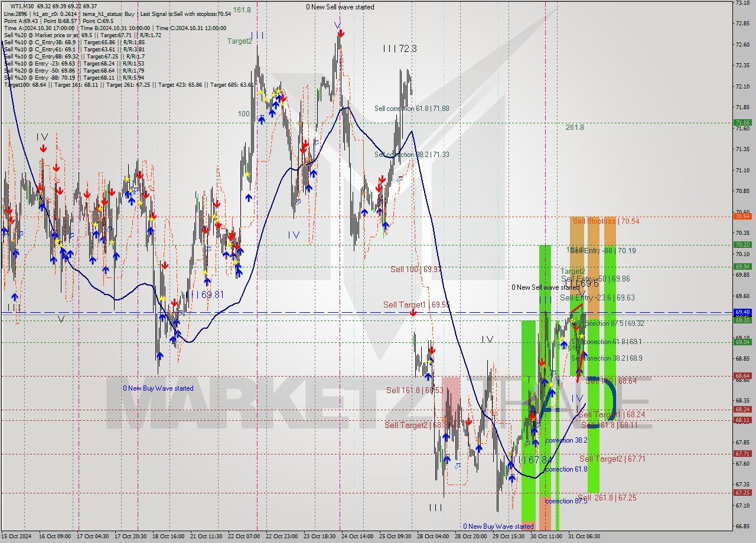Viewport: 756px width, 543px height.
Task: Select the 'I I I 72.3' wave label
Action: [x=399, y=48]
